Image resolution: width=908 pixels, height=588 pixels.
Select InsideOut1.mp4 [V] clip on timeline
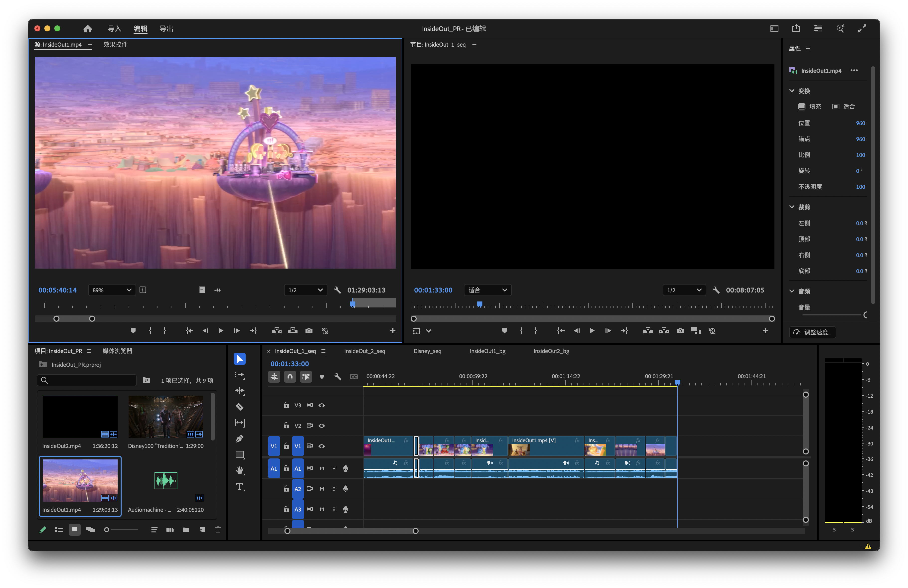(x=545, y=446)
